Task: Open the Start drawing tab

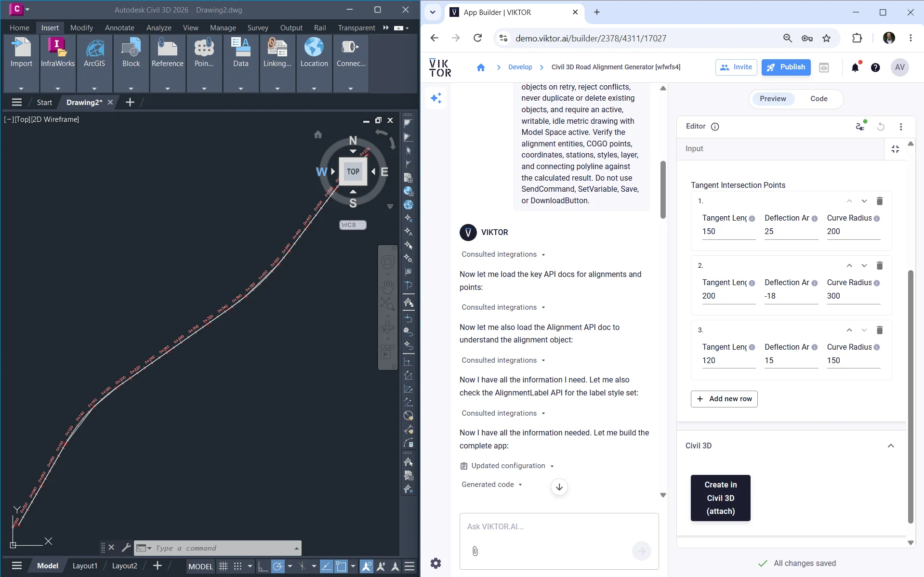Action: [x=44, y=102]
